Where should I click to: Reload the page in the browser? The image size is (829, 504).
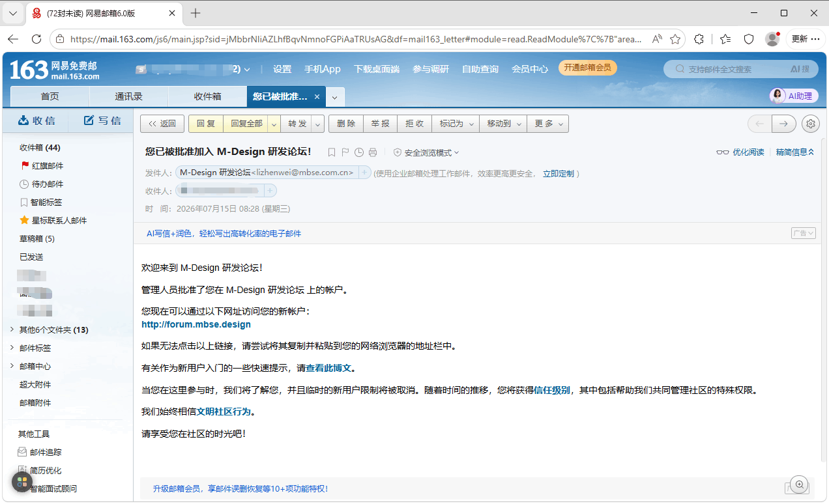36,39
